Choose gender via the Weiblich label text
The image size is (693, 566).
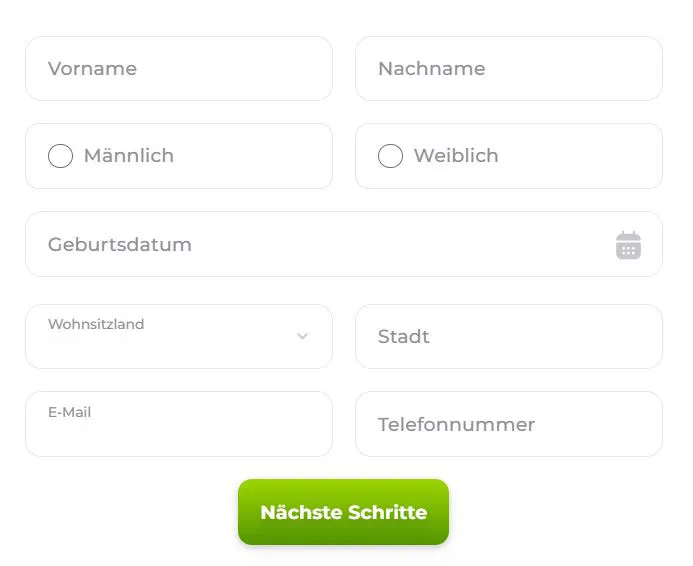[x=456, y=156]
